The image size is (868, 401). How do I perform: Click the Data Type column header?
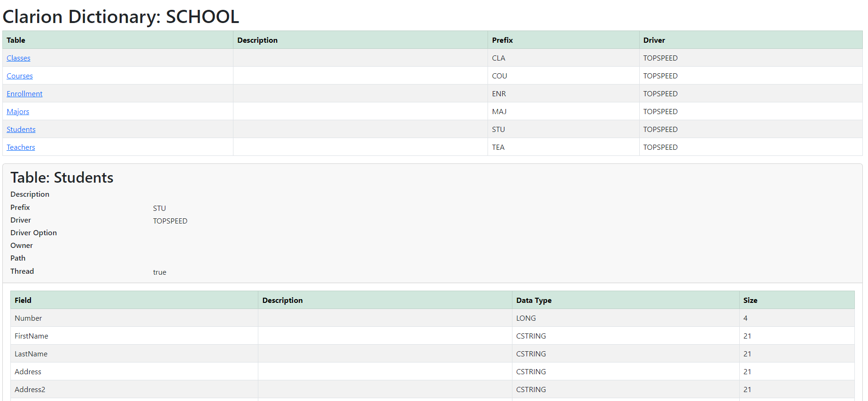pos(534,301)
